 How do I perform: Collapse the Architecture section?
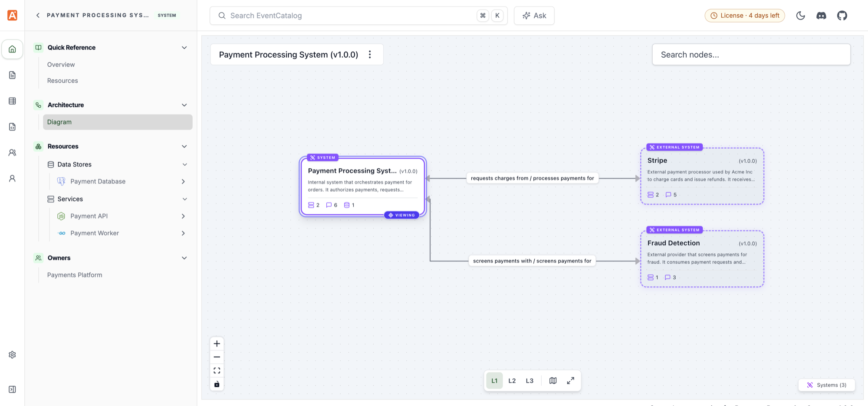(184, 105)
